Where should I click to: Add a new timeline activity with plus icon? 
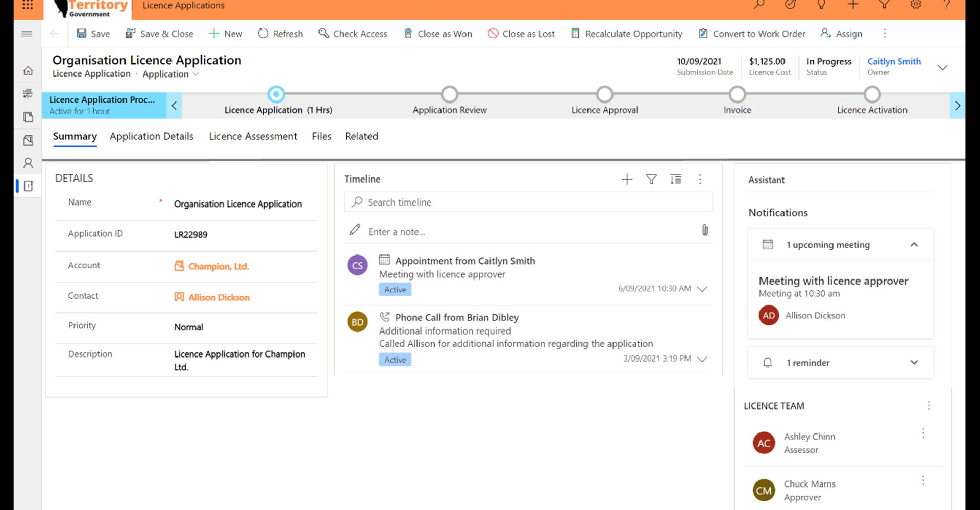coord(627,179)
